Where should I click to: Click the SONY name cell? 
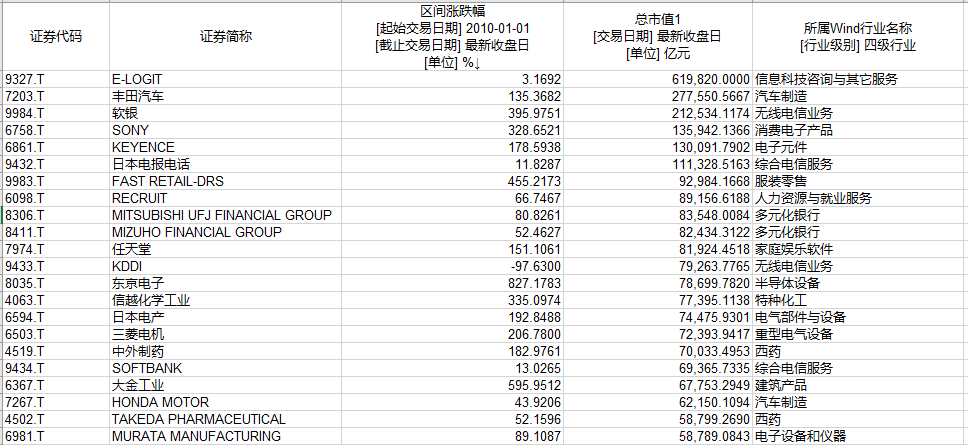pyautogui.click(x=226, y=130)
